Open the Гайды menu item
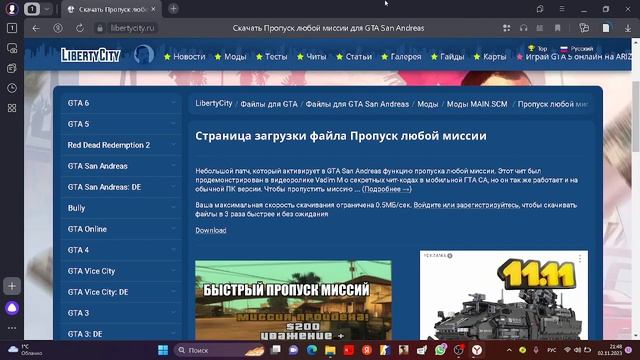Screen dimensions: 640x360 point(448,57)
